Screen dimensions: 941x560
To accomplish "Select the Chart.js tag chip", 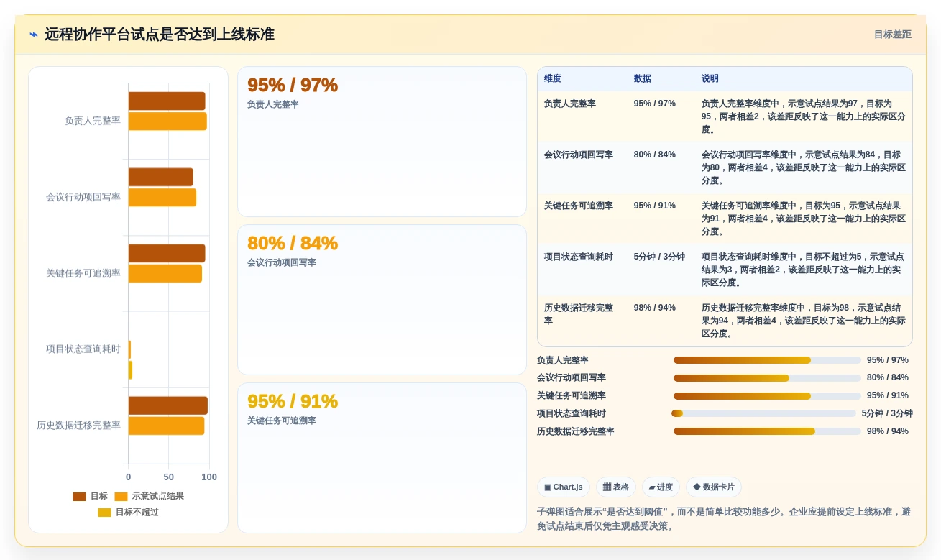I will (x=564, y=487).
